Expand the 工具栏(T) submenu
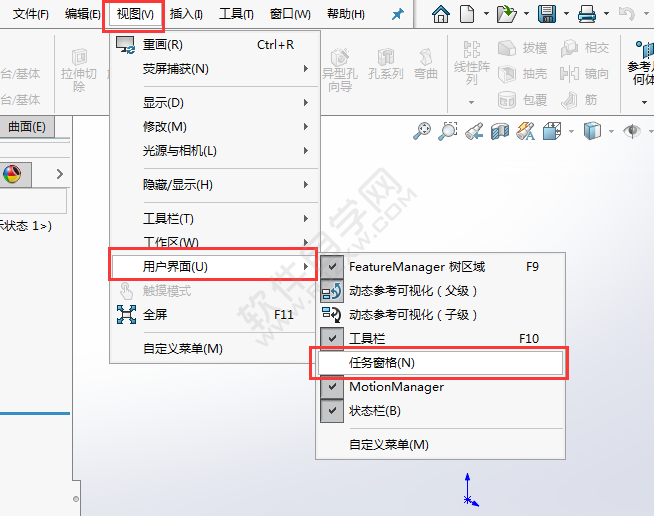The height and width of the screenshot is (516, 654). (214, 218)
